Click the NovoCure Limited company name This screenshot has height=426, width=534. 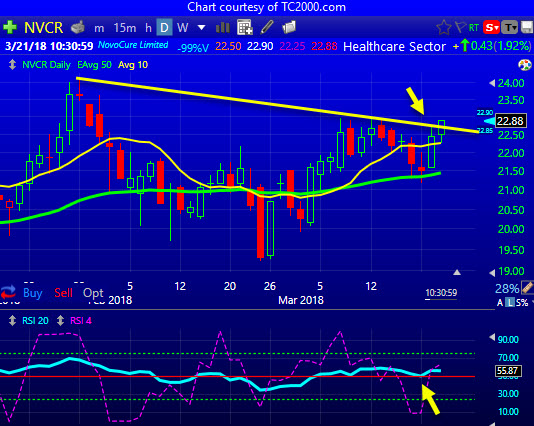point(133,45)
